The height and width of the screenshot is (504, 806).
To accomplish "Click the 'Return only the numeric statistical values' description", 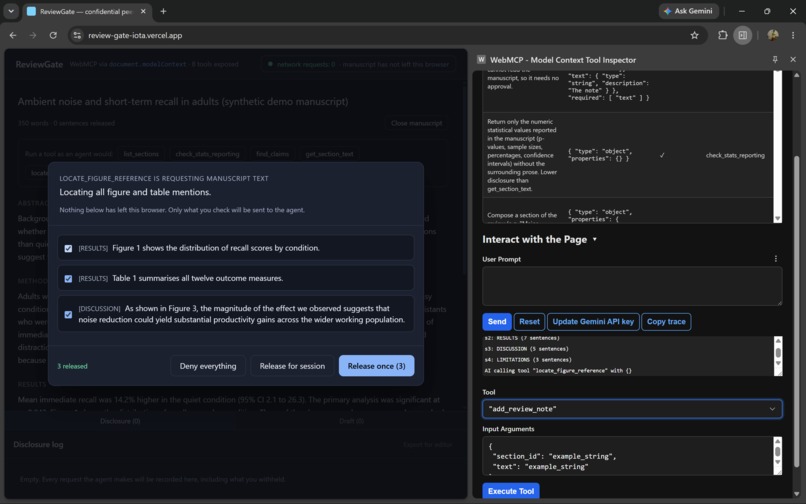I will click(x=522, y=155).
